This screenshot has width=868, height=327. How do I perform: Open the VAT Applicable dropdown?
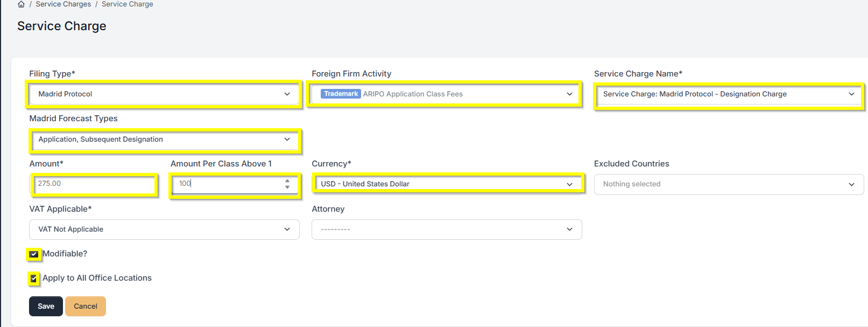(x=164, y=229)
